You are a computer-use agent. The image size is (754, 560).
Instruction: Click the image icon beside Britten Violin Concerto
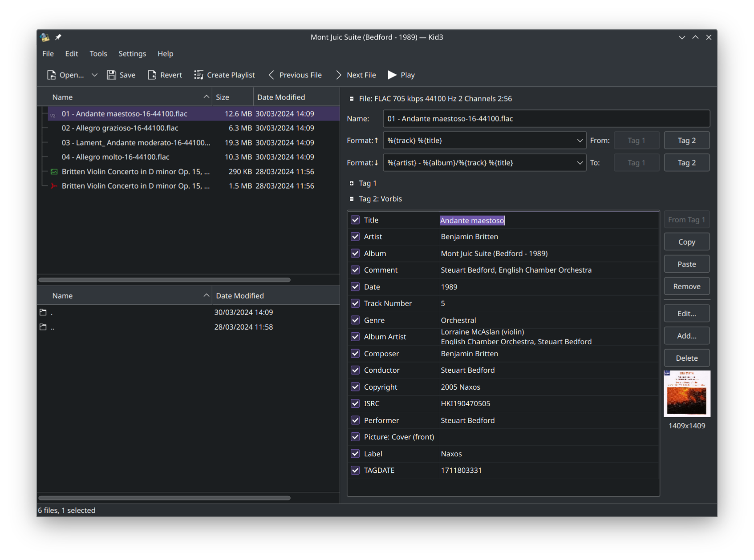[x=54, y=171]
